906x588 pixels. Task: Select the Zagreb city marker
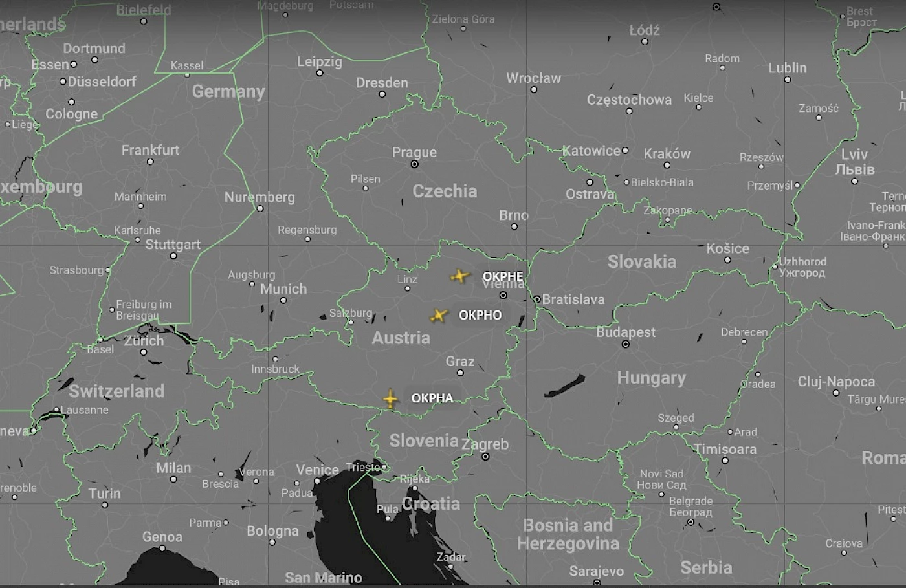pos(485,457)
